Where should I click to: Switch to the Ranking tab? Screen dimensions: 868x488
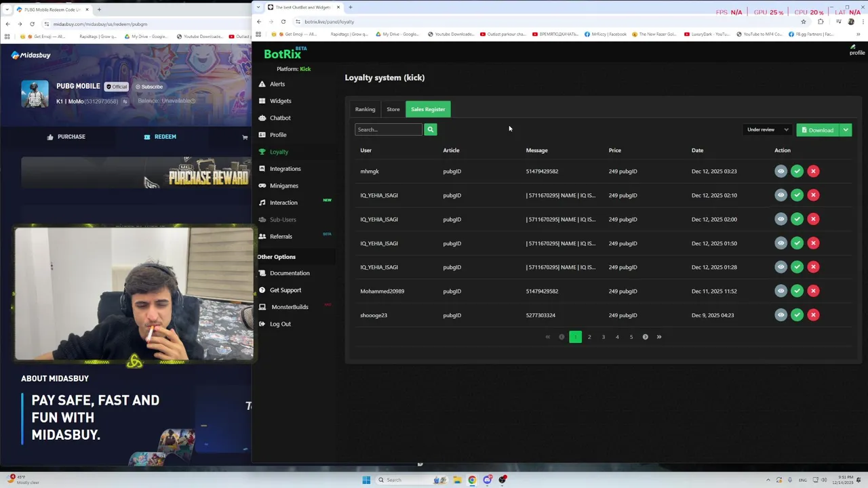click(365, 109)
